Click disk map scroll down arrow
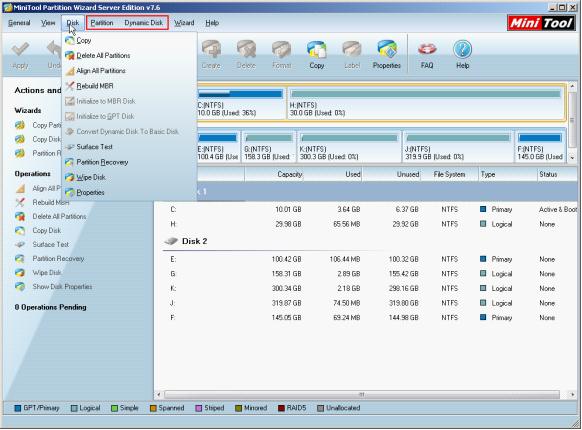This screenshot has width=582, height=430. tap(572, 158)
